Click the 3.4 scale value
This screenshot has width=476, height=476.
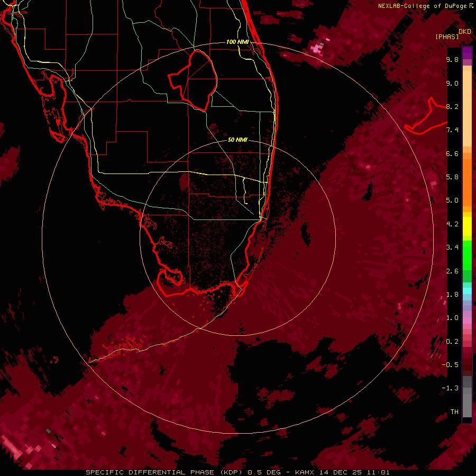[x=452, y=248]
